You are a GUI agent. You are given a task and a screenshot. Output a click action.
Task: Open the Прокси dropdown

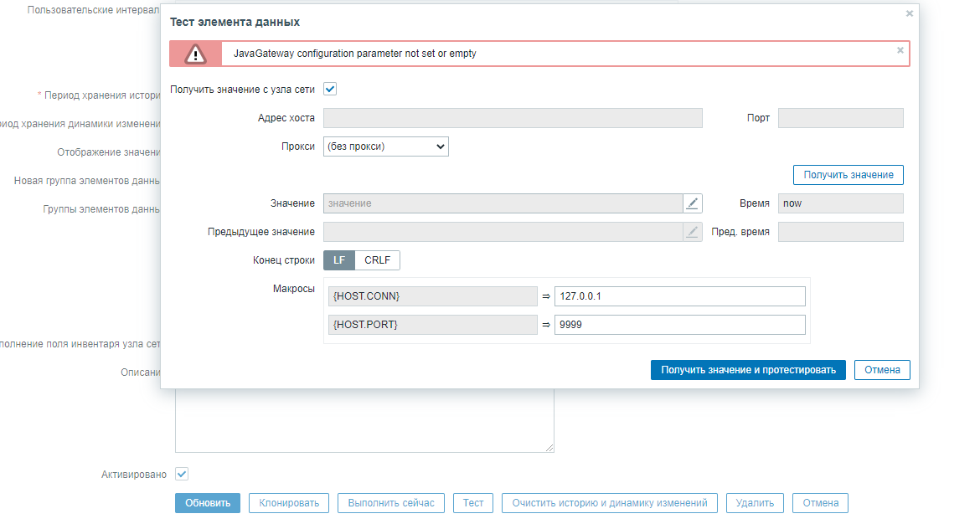pos(386,146)
